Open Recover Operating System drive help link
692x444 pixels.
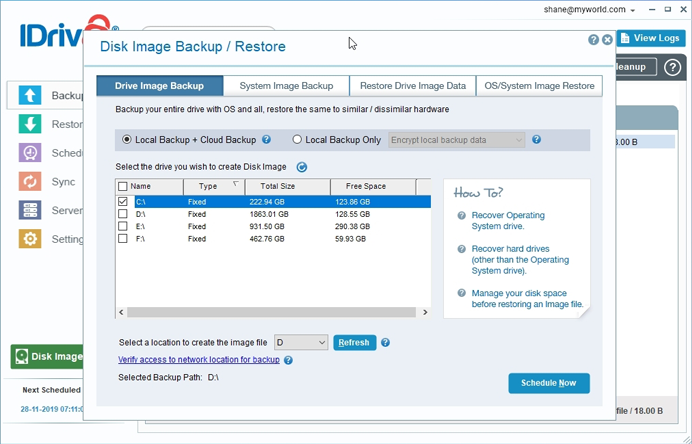pyautogui.click(x=508, y=221)
